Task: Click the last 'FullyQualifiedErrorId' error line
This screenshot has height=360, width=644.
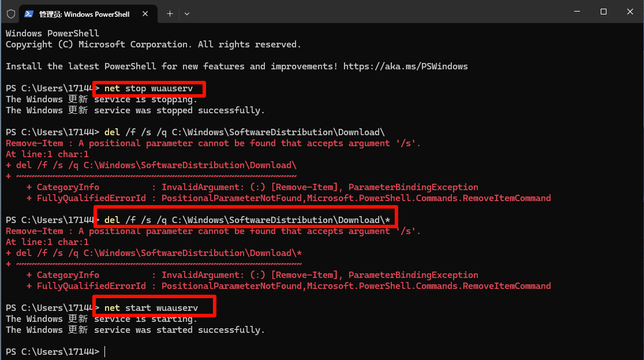Action: pyautogui.click(x=289, y=286)
